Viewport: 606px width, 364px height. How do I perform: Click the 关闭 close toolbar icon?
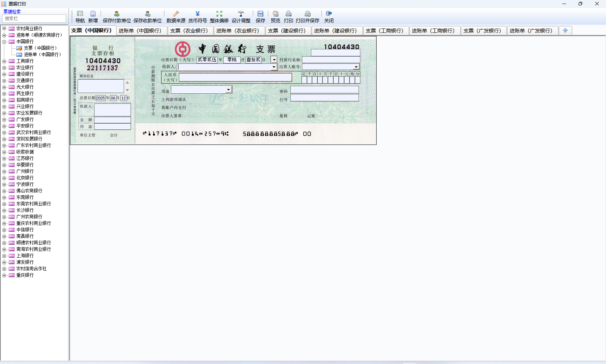(x=329, y=17)
